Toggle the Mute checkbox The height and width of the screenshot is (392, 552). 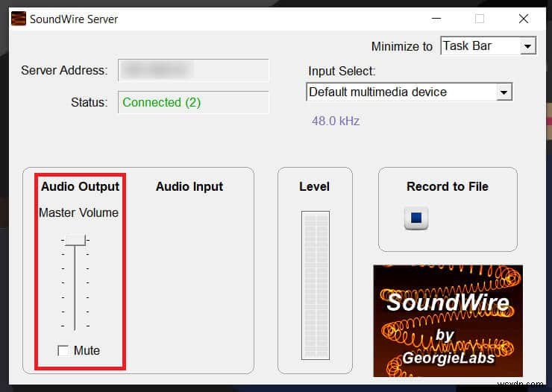point(63,350)
